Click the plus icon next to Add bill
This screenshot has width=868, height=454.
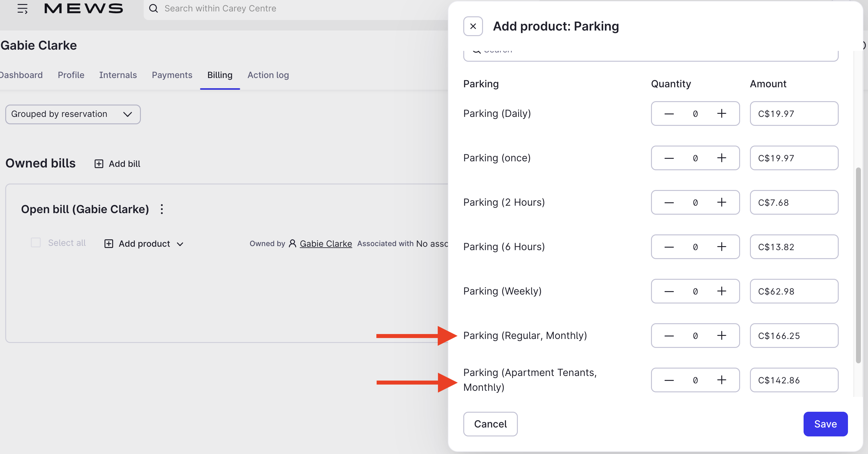pyautogui.click(x=99, y=164)
